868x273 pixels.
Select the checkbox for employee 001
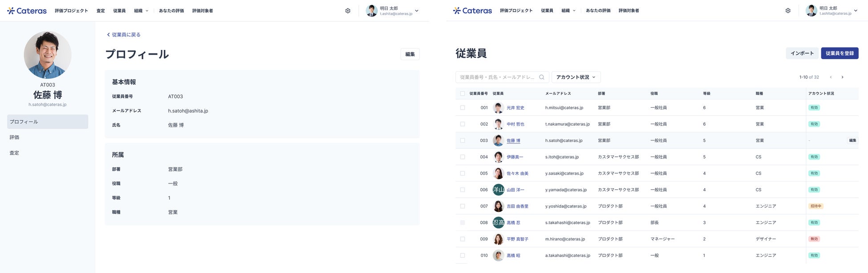462,108
